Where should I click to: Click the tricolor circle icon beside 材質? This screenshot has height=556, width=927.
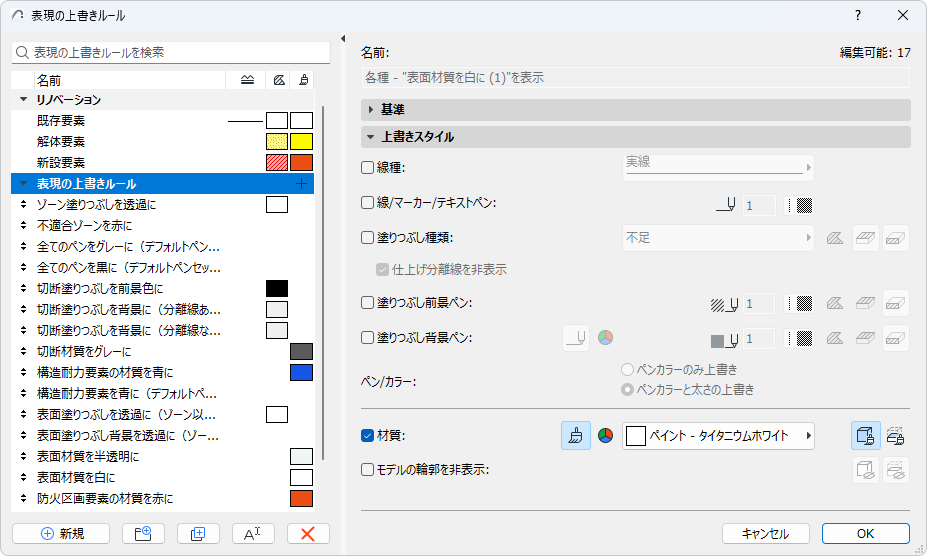604,436
